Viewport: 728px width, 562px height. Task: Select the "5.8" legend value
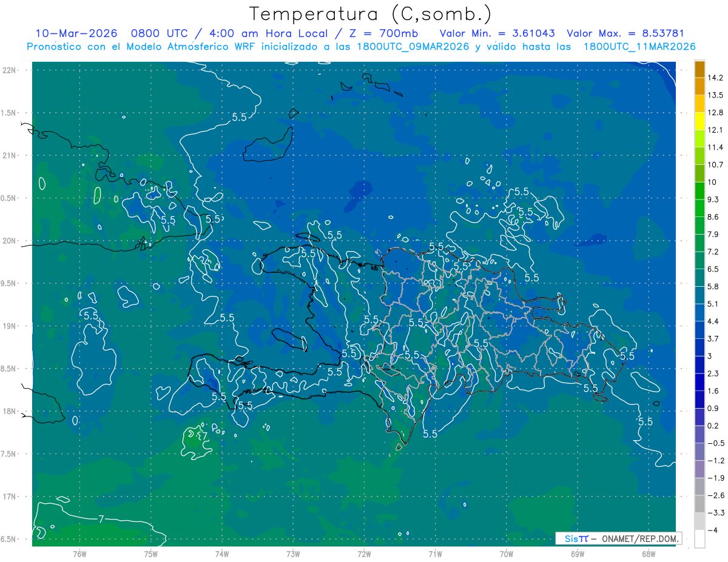click(715, 287)
